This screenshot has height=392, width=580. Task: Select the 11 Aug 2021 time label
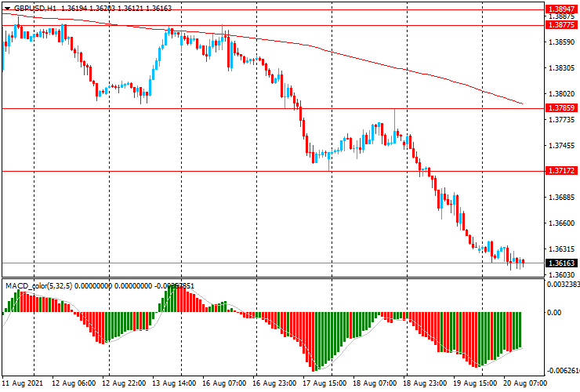(x=23, y=383)
